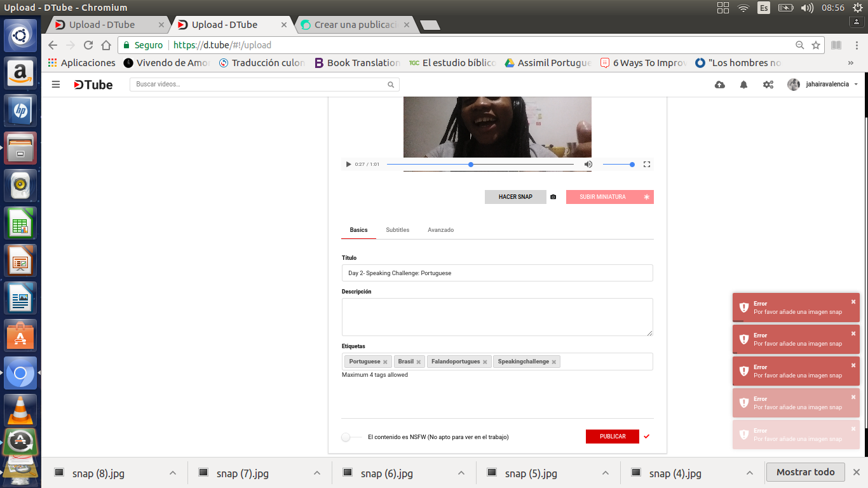Viewport: 868px width, 488px height.
Task: Open LibreOffice Calc from the dock
Action: pos(20,222)
